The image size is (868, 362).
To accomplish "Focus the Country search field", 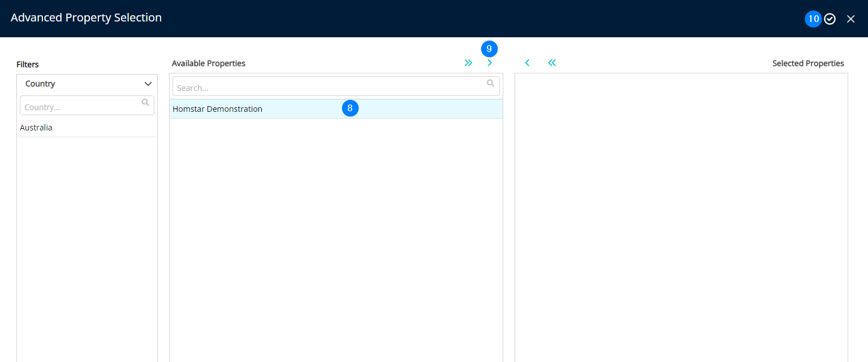I will tap(79, 107).
